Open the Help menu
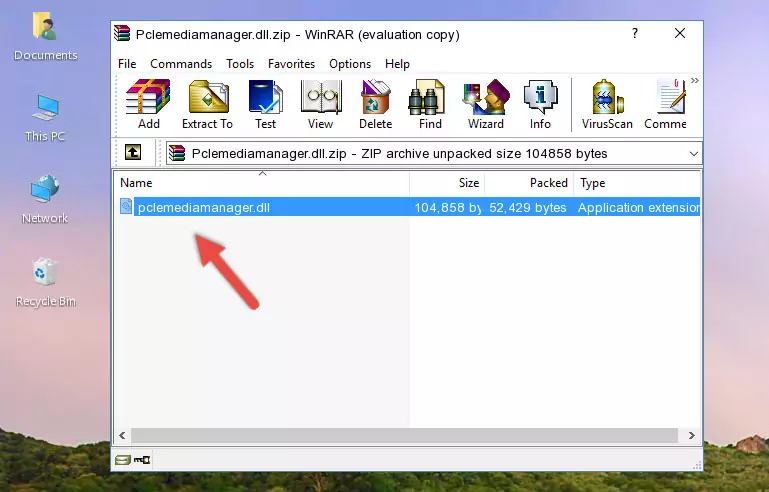 click(x=397, y=64)
